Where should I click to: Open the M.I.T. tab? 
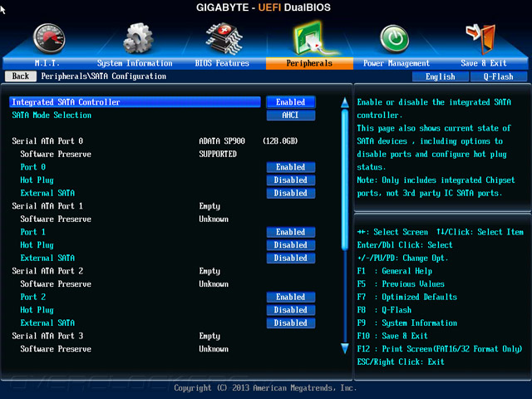[x=47, y=63]
